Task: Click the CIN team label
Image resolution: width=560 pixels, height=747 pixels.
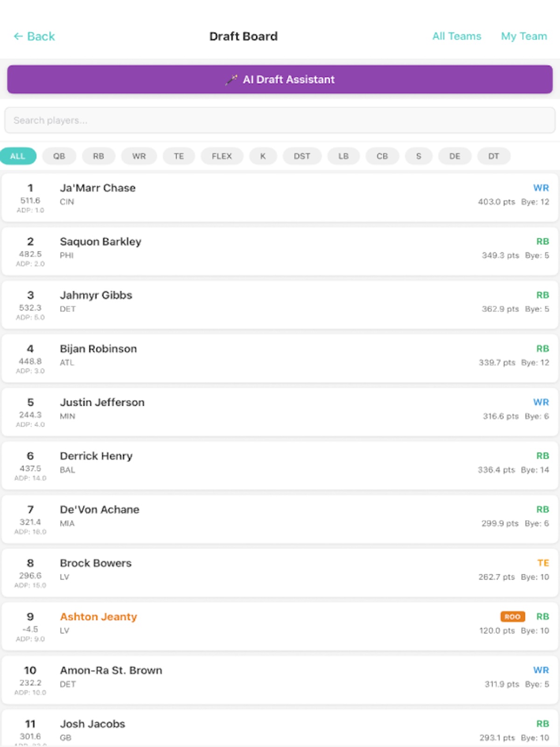Action: (67, 202)
